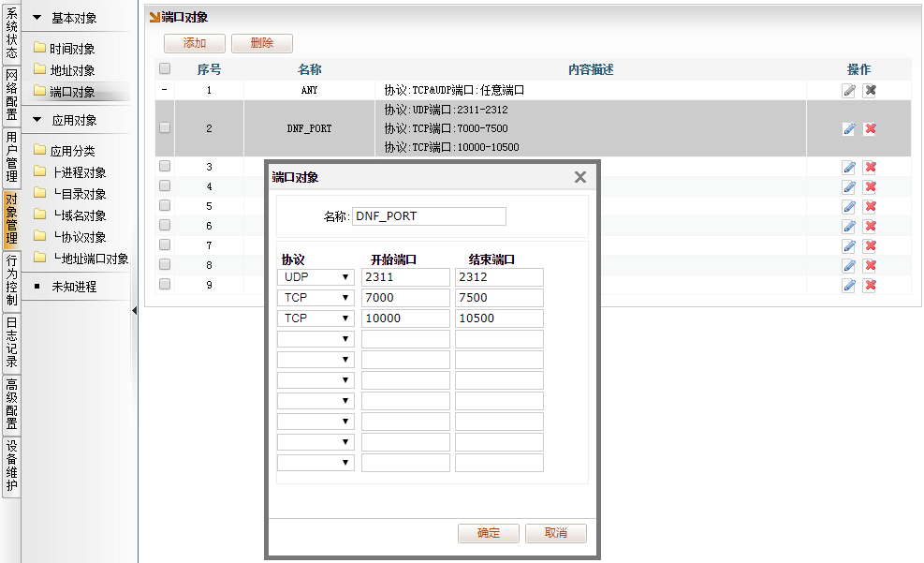Open the TCP dropdown for port 7000
Screen dimensions: 924x563
pos(315,298)
